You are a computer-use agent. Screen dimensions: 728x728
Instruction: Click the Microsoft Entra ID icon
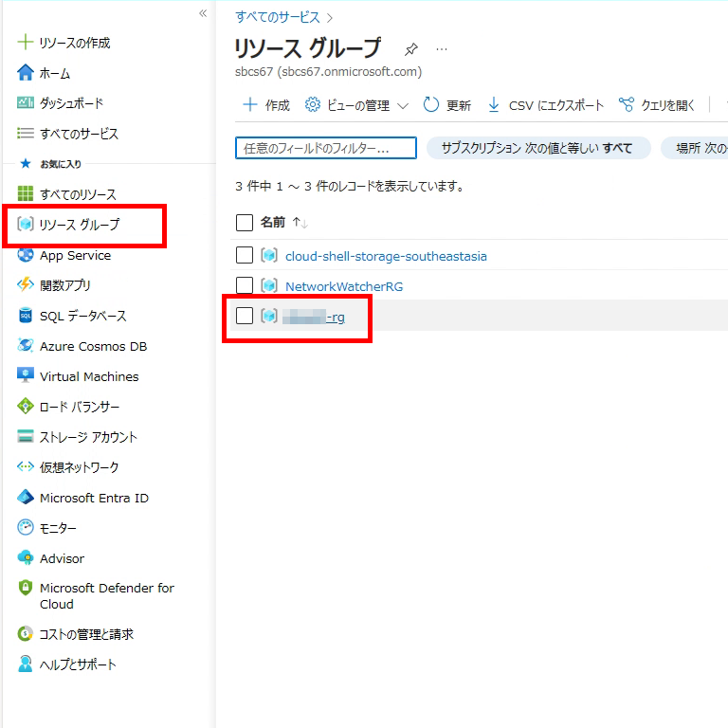click(25, 498)
